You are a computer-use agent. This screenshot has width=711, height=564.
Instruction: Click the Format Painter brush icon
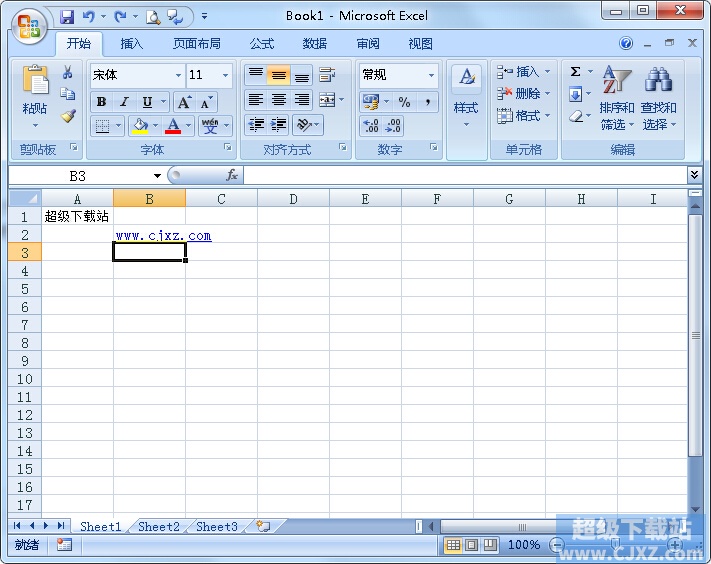[68, 116]
